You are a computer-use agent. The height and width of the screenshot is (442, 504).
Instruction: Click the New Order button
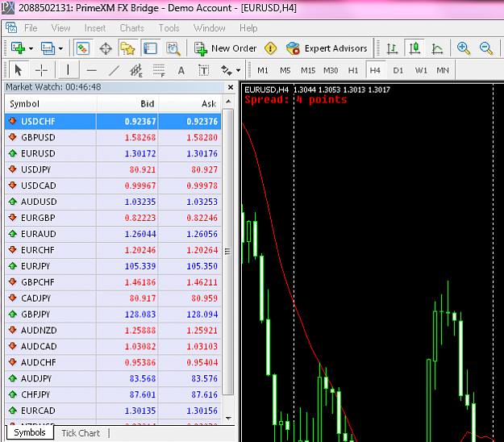pyautogui.click(x=225, y=48)
